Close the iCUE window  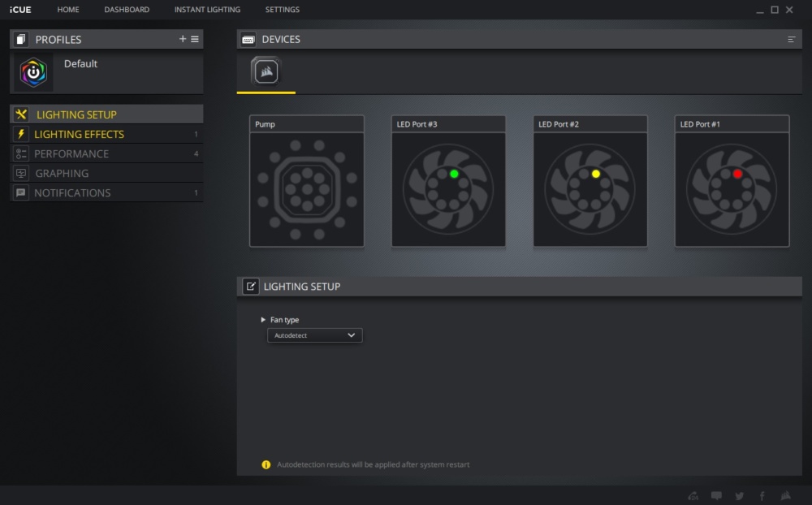click(789, 9)
